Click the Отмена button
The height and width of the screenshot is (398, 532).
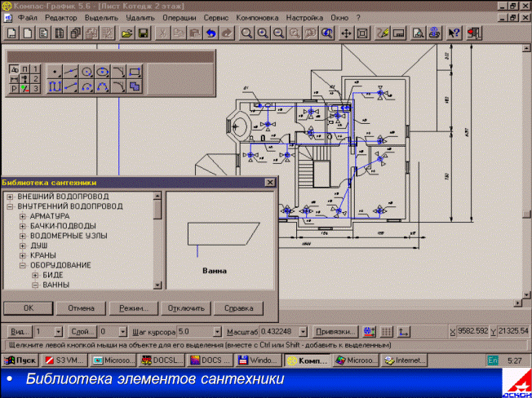[81, 308]
